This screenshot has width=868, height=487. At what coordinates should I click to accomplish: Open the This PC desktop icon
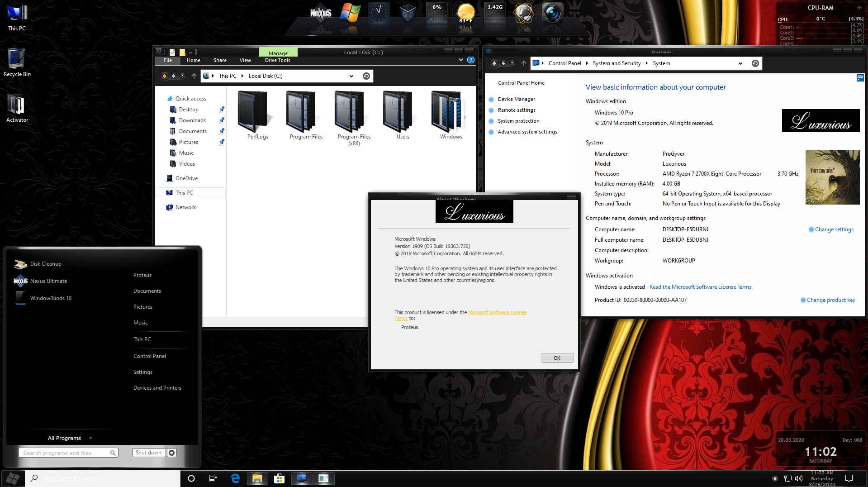[17, 18]
